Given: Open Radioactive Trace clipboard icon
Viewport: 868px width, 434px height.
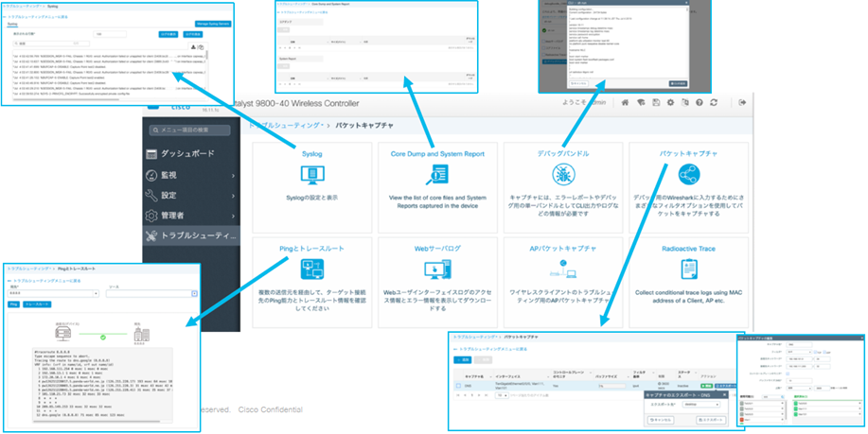Looking at the screenshot, I should [x=689, y=269].
